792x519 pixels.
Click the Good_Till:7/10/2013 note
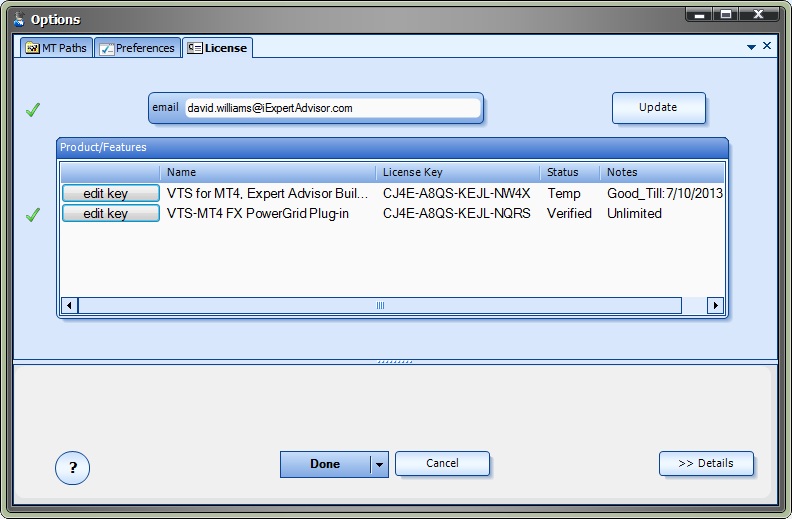pyautogui.click(x=665, y=193)
